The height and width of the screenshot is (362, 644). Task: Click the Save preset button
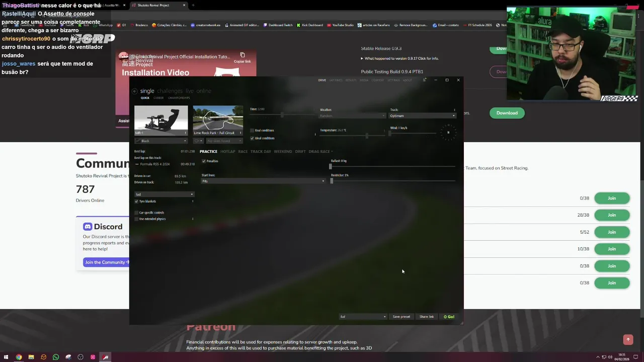[x=401, y=317]
